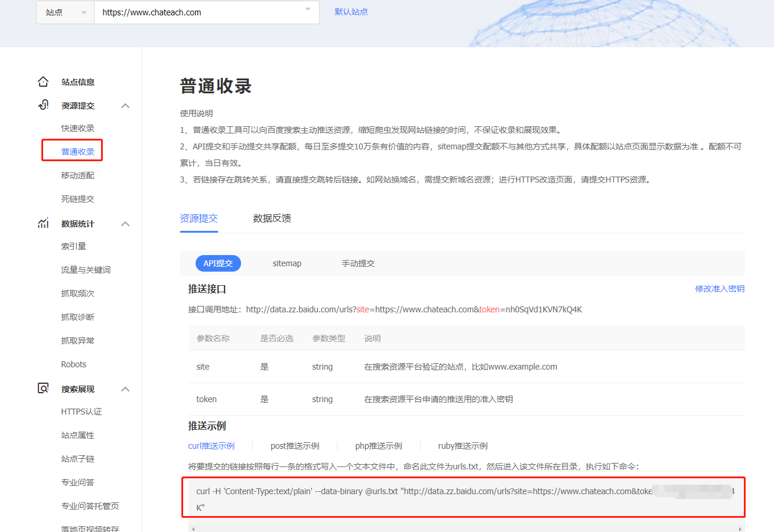This screenshot has height=532, width=774.
Task: Click the 搜索展现 sidebar section label
Action: point(77,389)
